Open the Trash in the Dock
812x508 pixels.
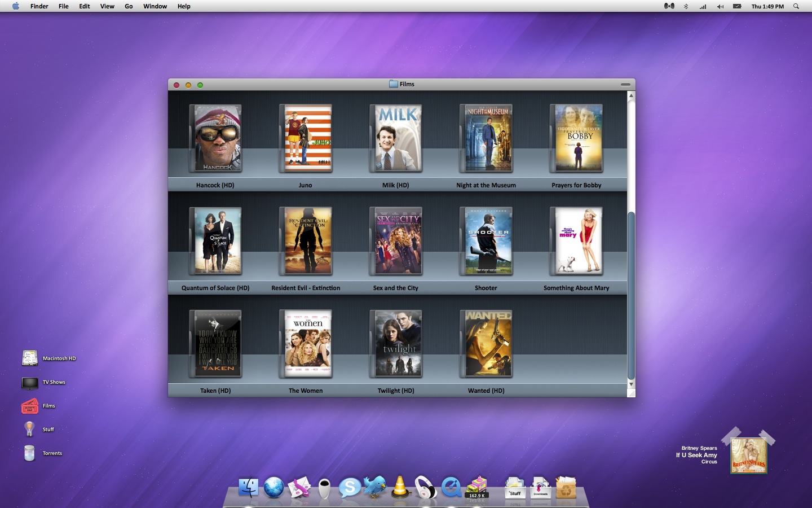566,488
